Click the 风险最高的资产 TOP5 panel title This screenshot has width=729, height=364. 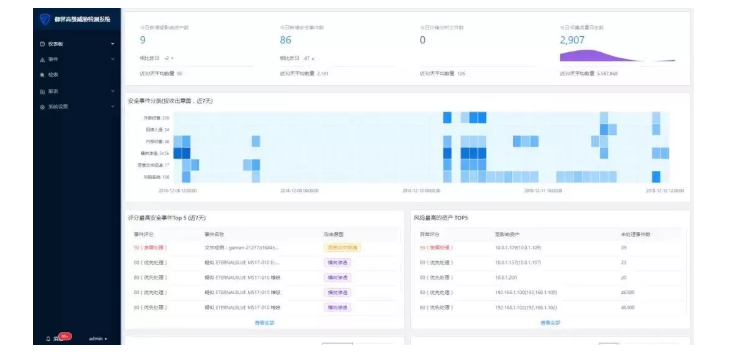(441, 218)
